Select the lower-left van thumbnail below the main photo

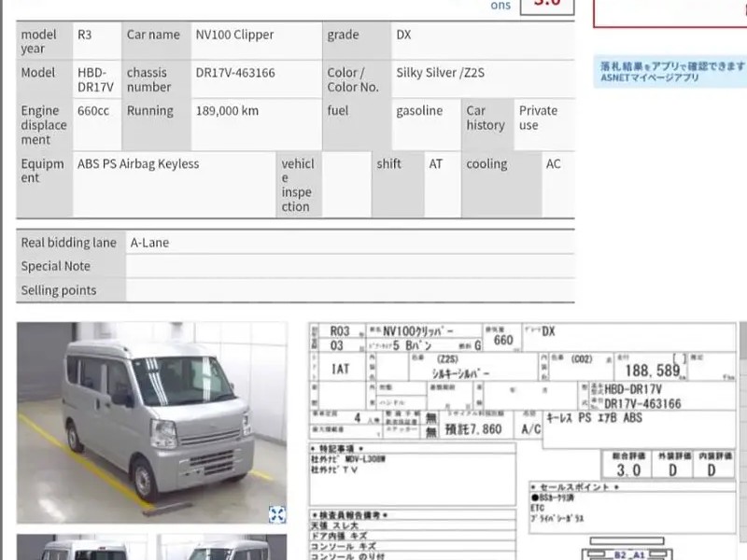click(x=84, y=547)
